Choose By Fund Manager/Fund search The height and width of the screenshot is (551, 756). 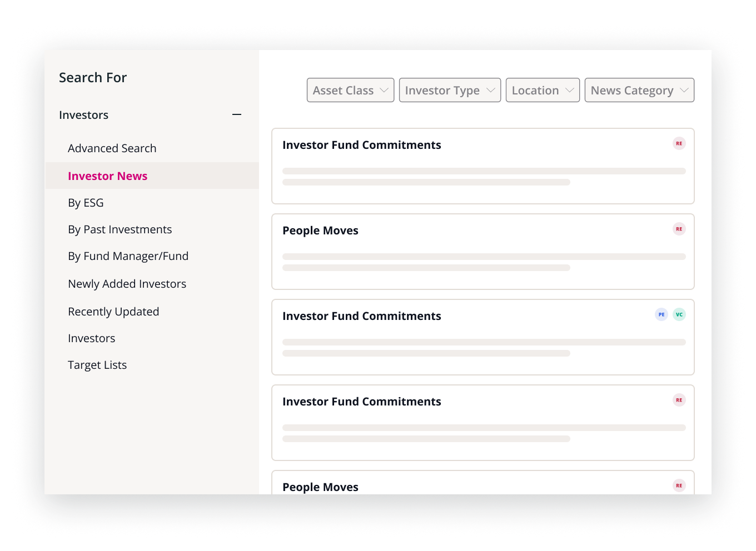(128, 256)
